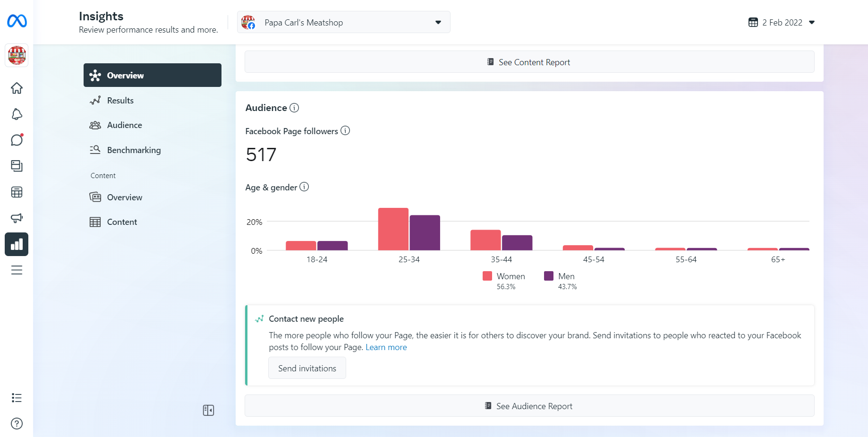This screenshot has height=437, width=868.
Task: Click the 65+ age axis label
Action: [x=778, y=259]
